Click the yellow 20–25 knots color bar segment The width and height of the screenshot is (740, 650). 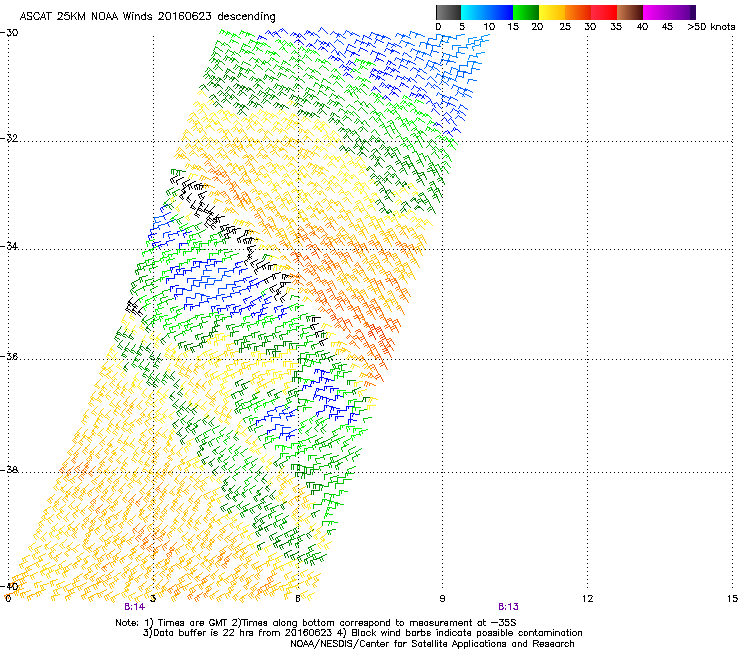[552, 12]
